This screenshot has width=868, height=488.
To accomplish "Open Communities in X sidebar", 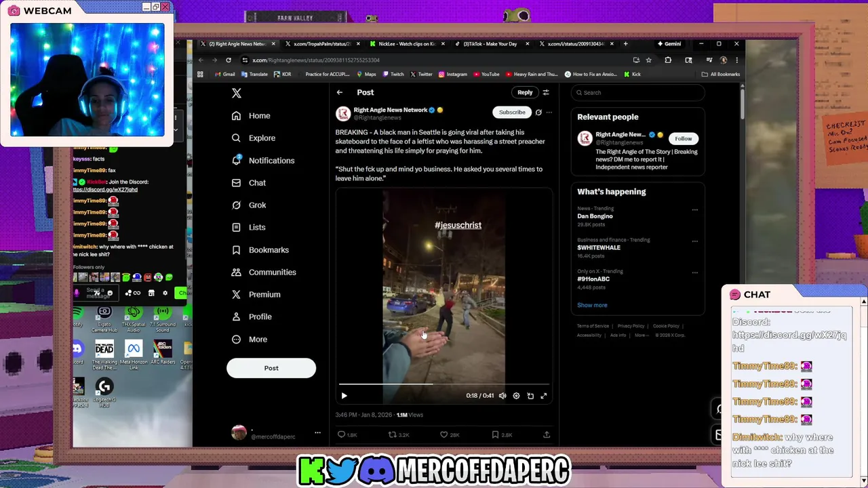I will 264,272.
